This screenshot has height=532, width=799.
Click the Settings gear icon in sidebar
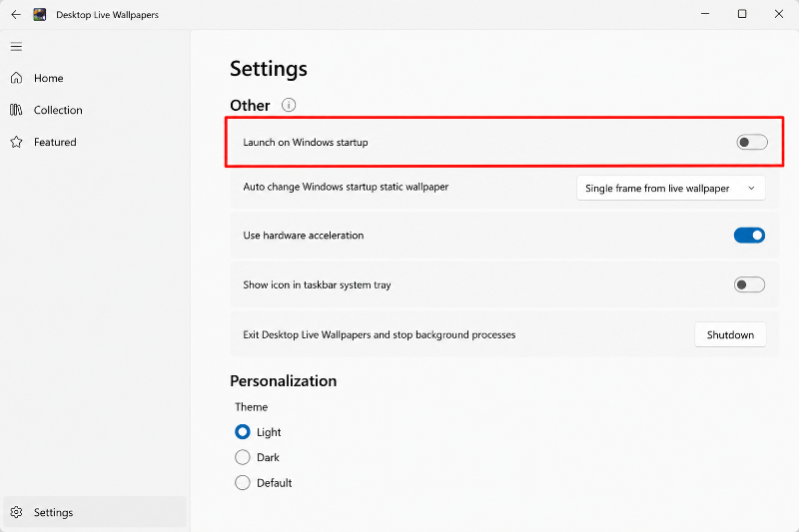click(x=16, y=512)
